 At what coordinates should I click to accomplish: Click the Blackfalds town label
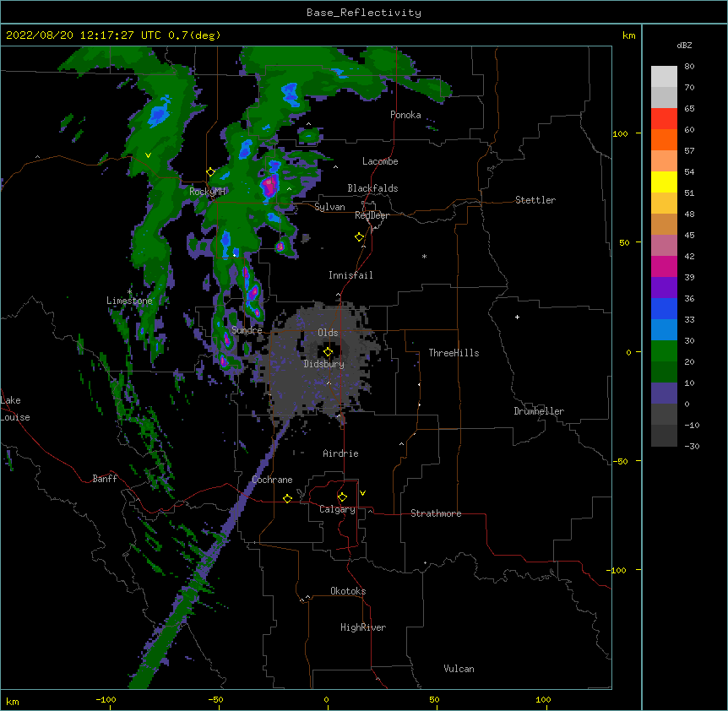[x=372, y=188]
